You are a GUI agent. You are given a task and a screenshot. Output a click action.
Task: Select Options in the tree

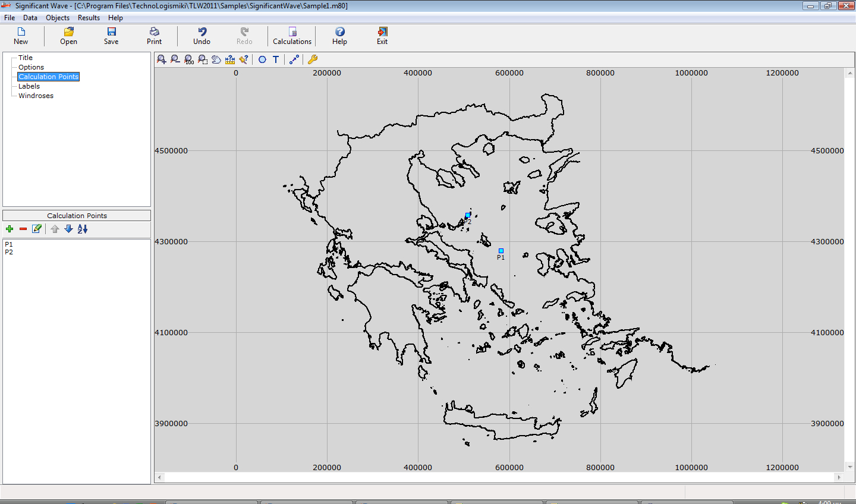31,67
